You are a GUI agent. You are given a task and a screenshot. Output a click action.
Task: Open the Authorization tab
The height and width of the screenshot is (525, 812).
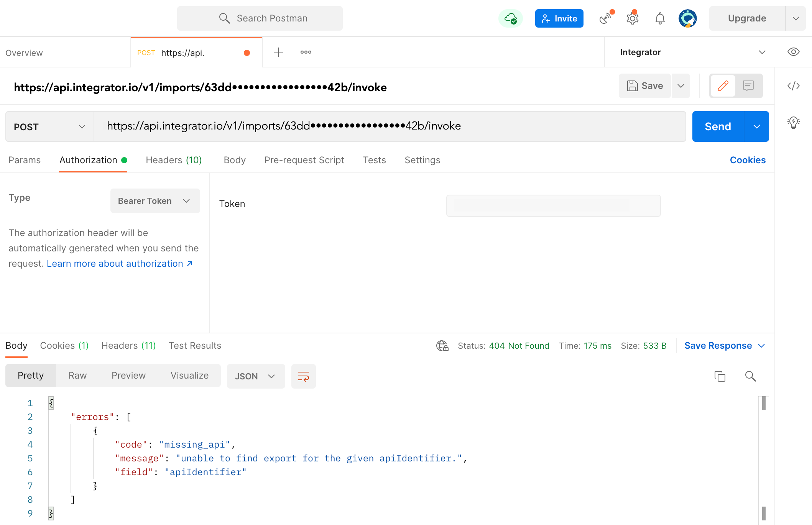point(93,160)
